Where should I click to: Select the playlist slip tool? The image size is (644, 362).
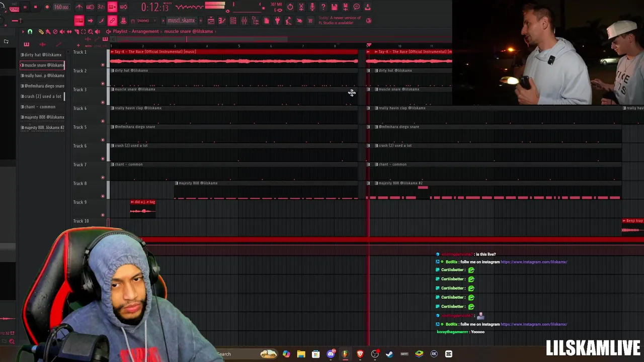click(x=69, y=31)
